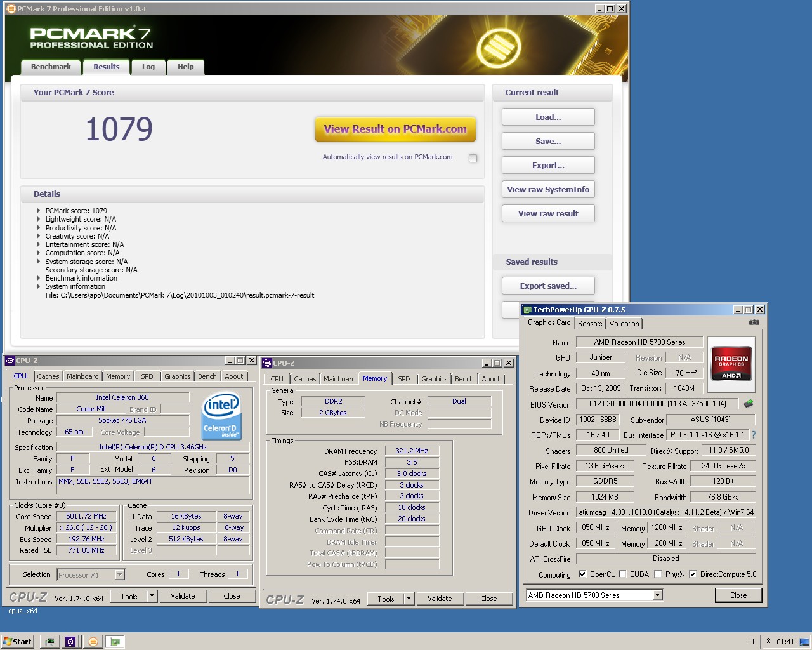Expand the System information row
This screenshot has height=650, width=812.
pyautogui.click(x=38, y=286)
